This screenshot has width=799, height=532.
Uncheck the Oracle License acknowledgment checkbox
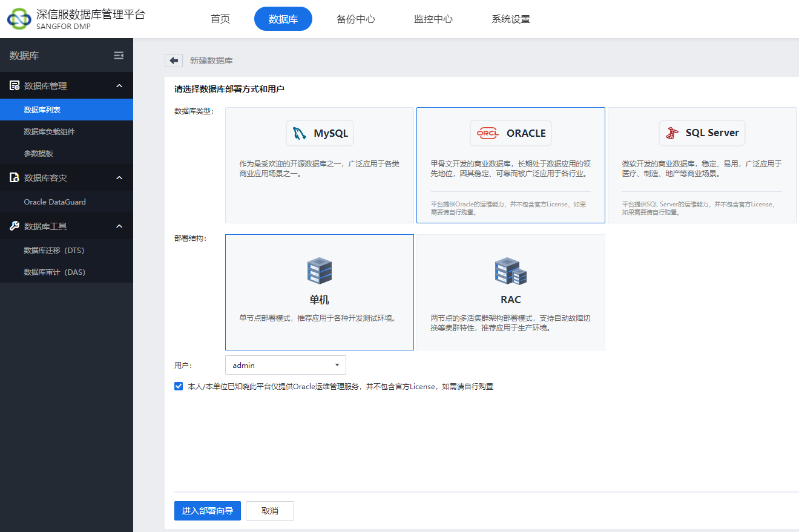(x=178, y=386)
